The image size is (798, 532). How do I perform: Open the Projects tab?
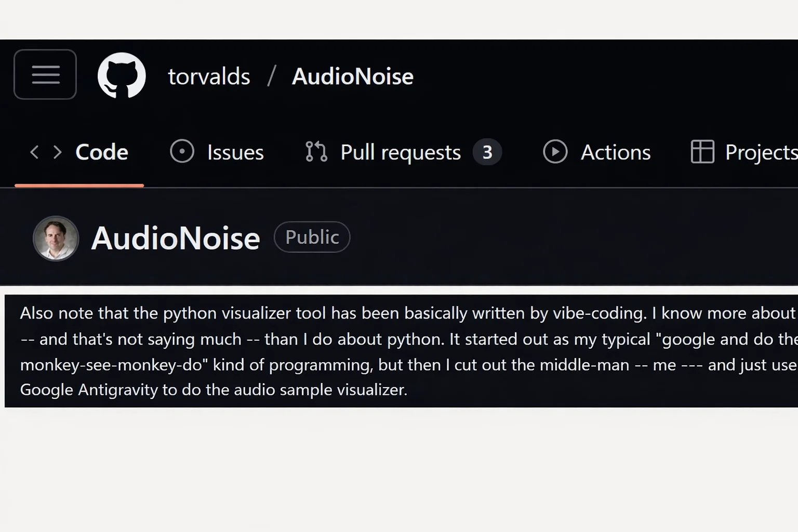(761, 152)
